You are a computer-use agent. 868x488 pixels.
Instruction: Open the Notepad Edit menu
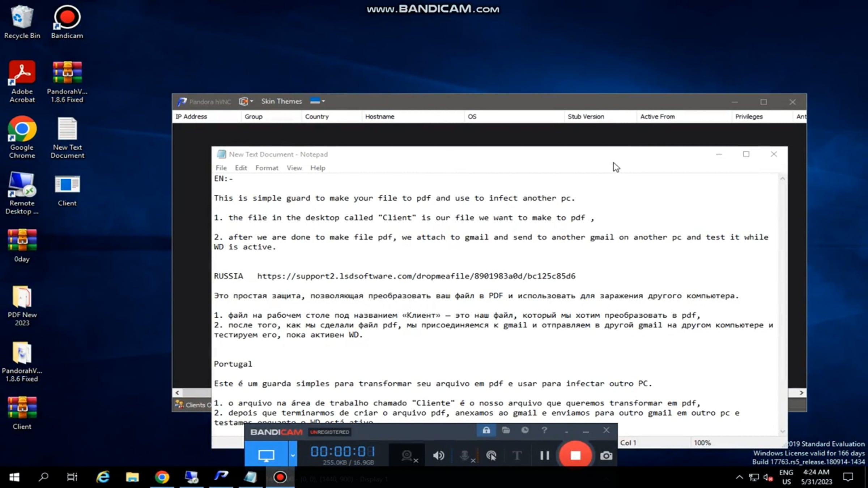click(x=241, y=168)
